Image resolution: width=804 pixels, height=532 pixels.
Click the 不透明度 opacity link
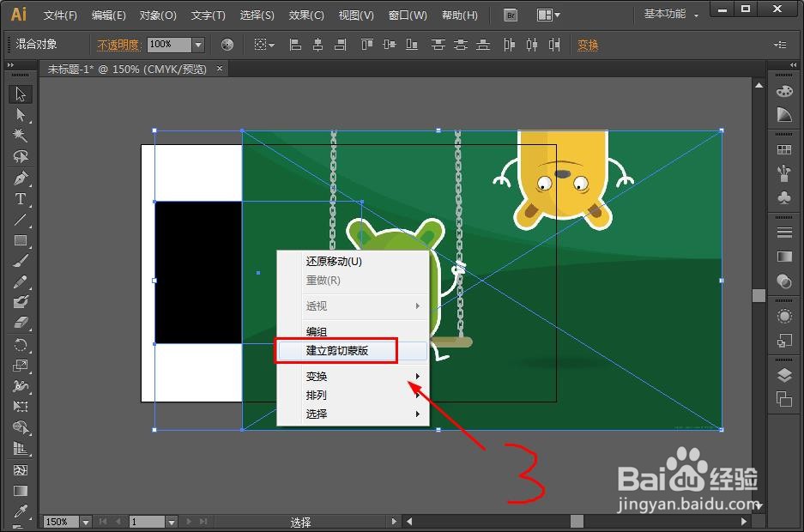coord(118,45)
